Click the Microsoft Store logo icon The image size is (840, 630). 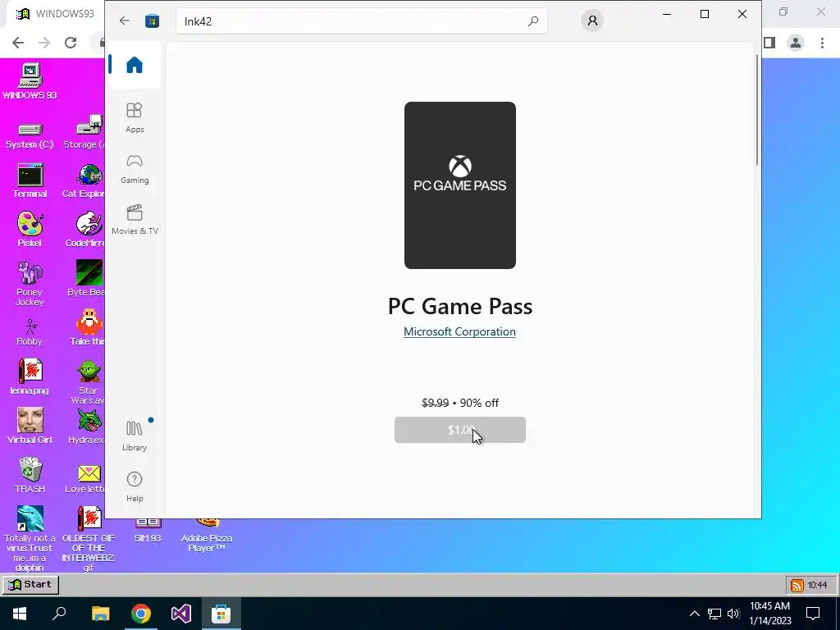coord(152,21)
